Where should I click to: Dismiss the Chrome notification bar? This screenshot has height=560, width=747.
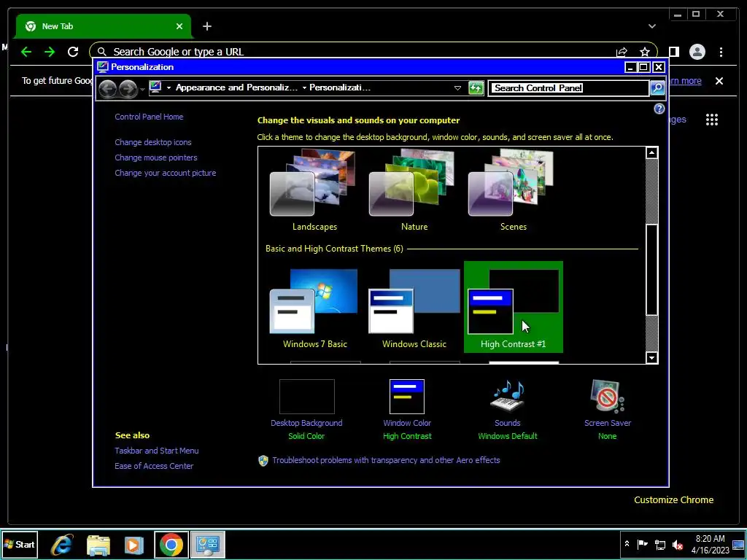pyautogui.click(x=719, y=81)
